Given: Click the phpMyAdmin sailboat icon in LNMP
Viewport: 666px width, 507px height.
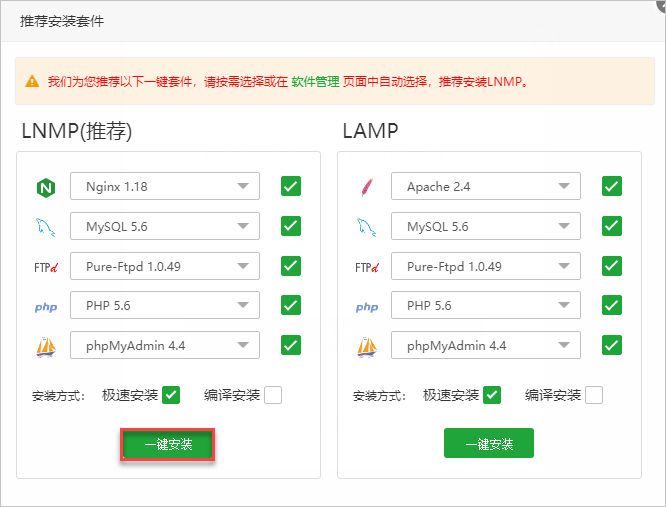Looking at the screenshot, I should (x=45, y=346).
